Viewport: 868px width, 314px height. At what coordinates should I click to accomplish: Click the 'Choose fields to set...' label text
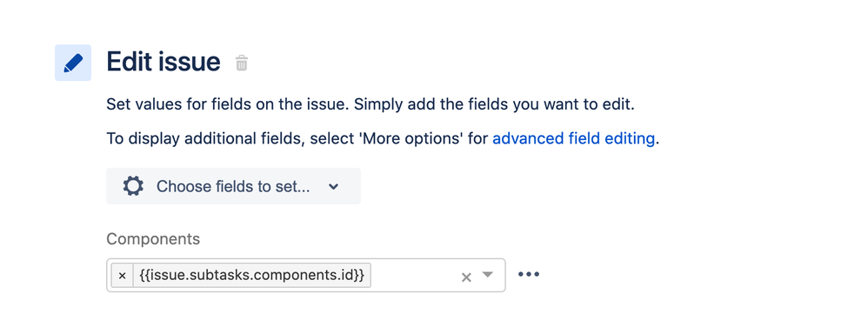233,187
